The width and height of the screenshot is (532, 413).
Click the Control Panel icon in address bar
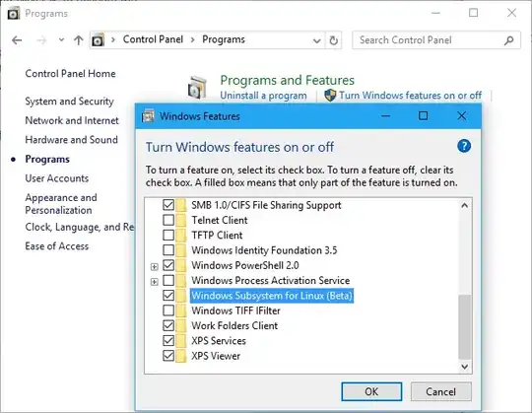click(99, 40)
